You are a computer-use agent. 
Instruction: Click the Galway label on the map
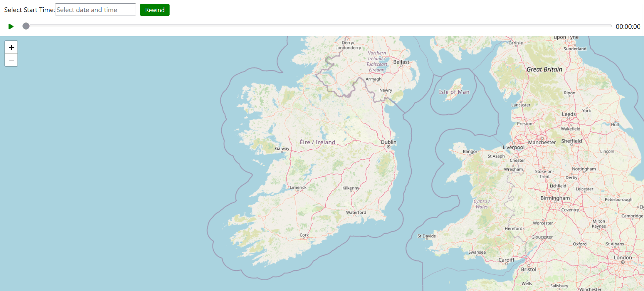282,148
